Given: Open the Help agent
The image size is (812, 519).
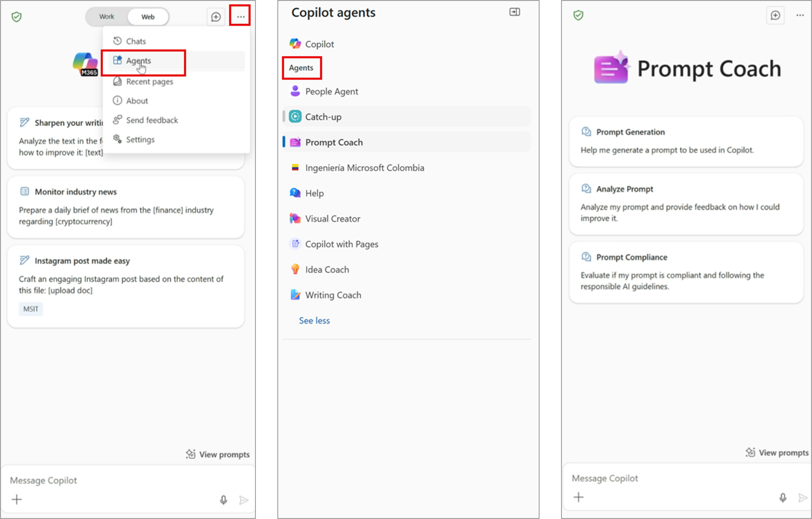Looking at the screenshot, I should [407, 193].
